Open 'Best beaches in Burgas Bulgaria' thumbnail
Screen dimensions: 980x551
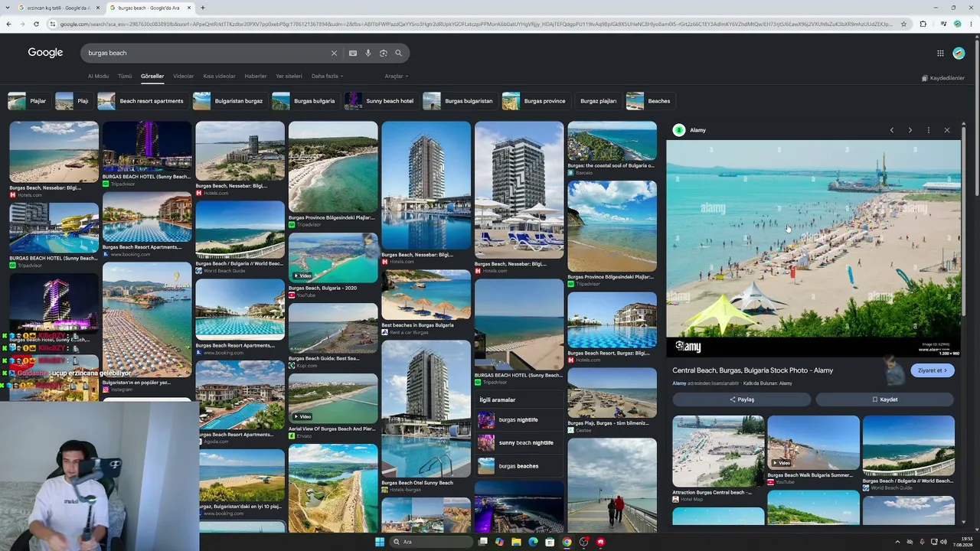[426, 295]
